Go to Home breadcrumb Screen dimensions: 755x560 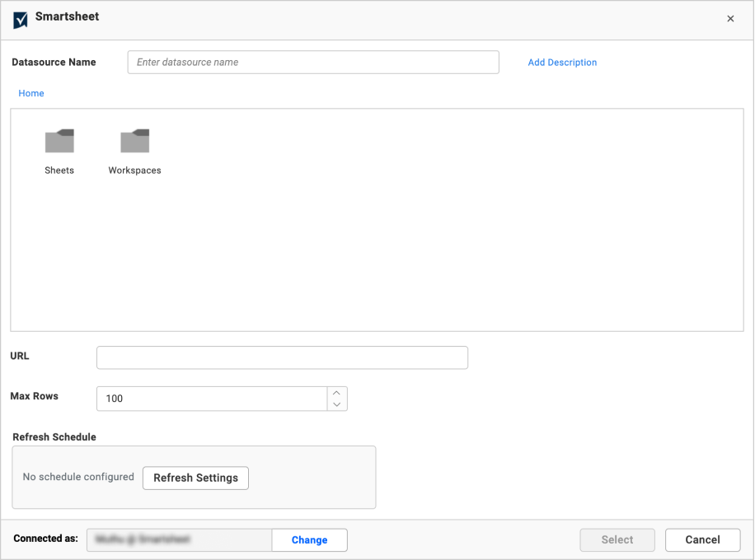pyautogui.click(x=31, y=93)
